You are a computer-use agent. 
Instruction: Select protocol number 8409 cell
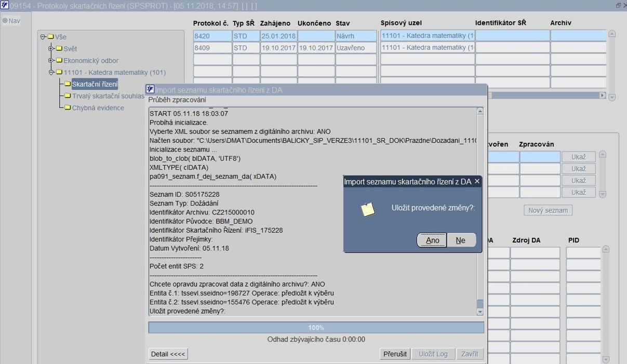pyautogui.click(x=212, y=48)
